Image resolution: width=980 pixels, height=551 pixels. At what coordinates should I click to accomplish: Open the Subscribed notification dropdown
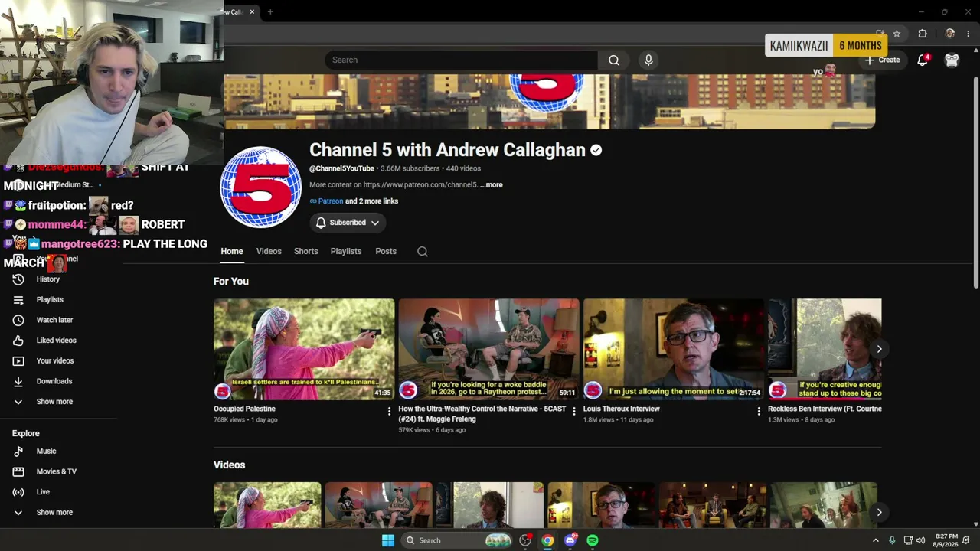(348, 223)
